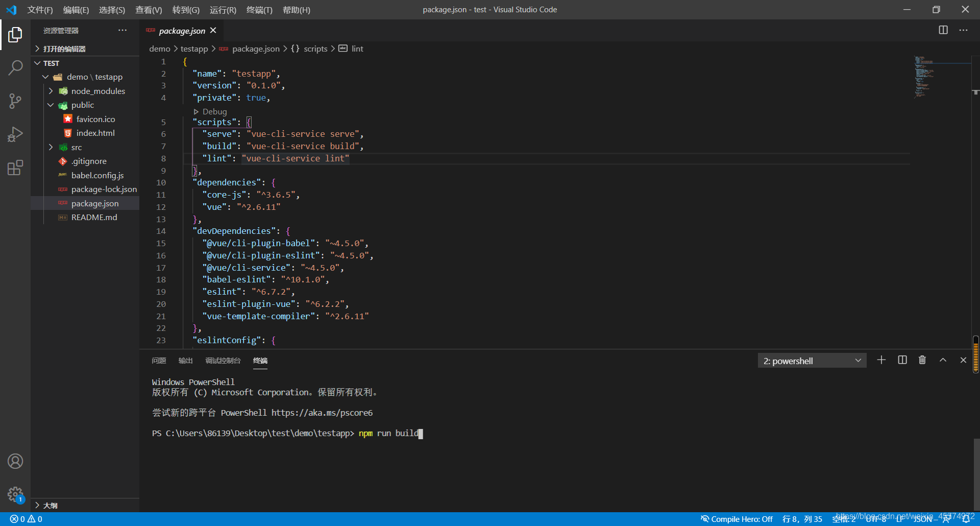Open the Search view in activity bar

pos(15,67)
